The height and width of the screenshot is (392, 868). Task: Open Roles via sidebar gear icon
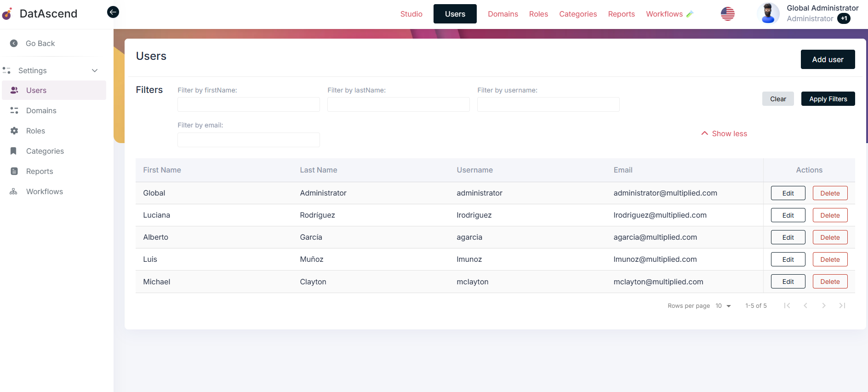14,131
